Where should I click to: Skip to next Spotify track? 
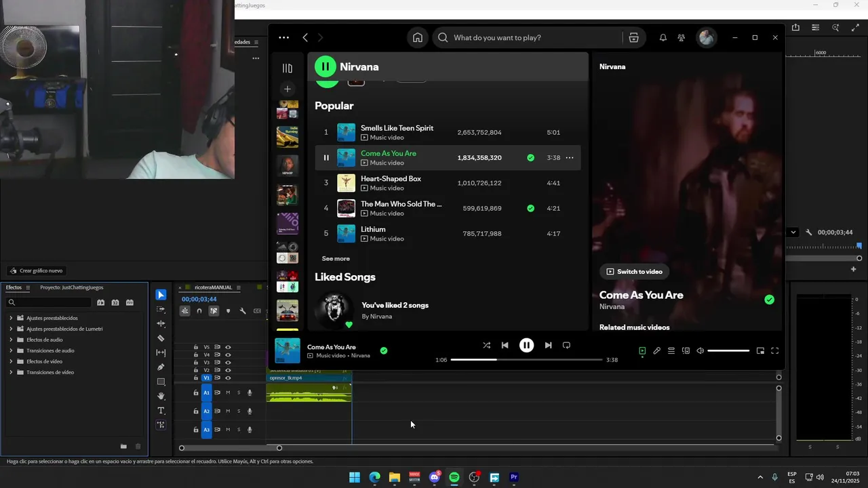pos(548,345)
